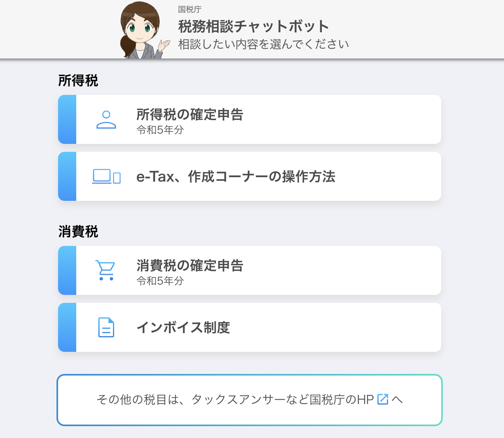504x438 pixels.
Task: Click the blue stripe on the e-Tax card
Action: coord(67,176)
